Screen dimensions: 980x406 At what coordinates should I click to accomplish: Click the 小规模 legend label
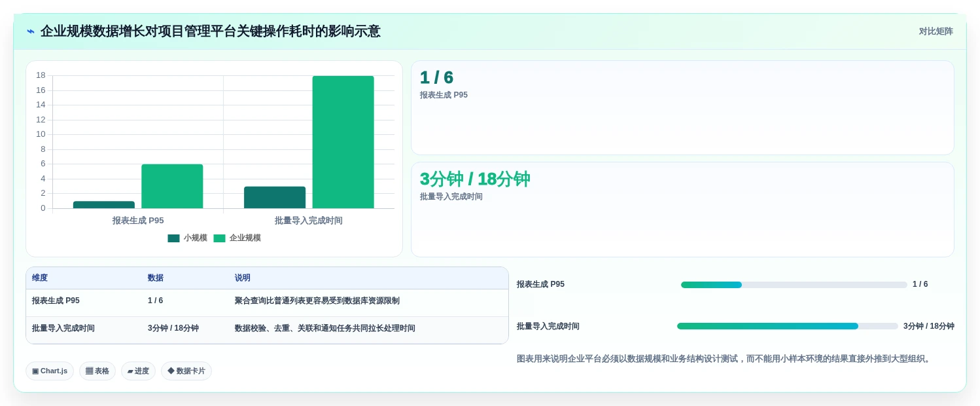[196, 238]
